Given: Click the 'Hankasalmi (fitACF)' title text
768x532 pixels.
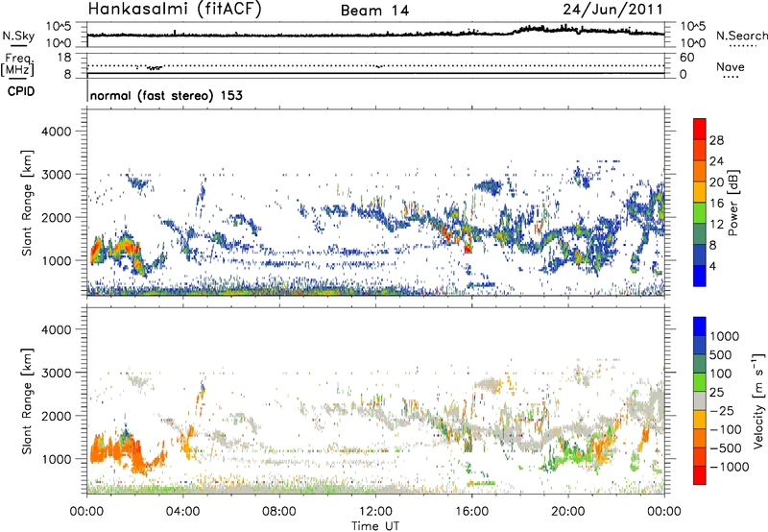Looking at the screenshot, I should pos(175,10).
